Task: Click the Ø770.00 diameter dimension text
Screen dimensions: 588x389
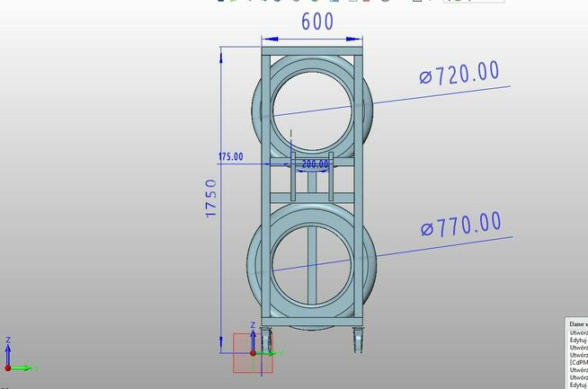Action: click(460, 225)
